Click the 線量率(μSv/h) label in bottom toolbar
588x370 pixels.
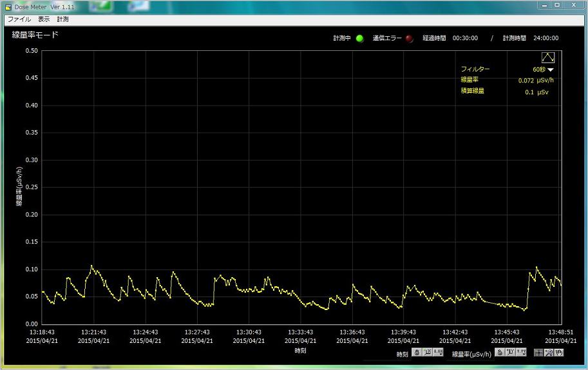click(471, 354)
